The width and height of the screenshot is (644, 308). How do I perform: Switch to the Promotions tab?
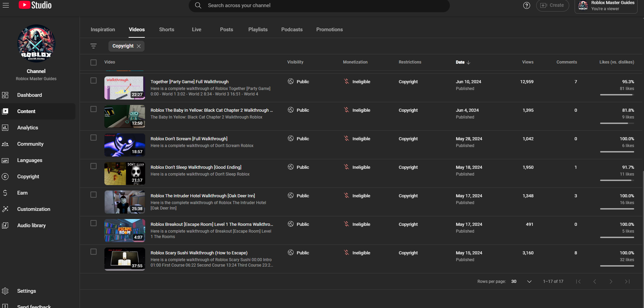pos(329,30)
